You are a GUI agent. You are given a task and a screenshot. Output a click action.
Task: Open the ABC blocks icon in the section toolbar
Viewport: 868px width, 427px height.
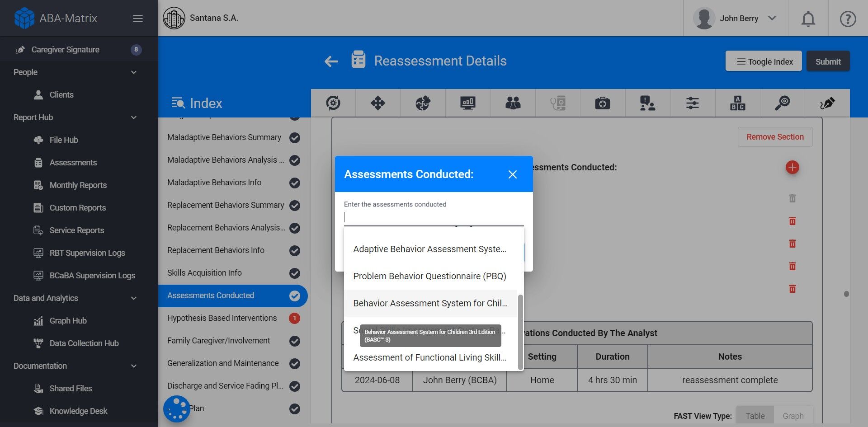coord(737,103)
